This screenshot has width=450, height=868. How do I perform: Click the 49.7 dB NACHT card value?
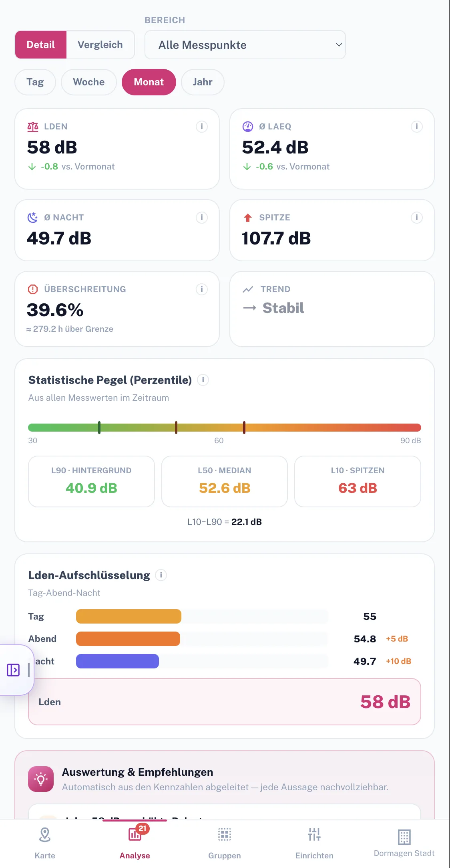(x=59, y=238)
